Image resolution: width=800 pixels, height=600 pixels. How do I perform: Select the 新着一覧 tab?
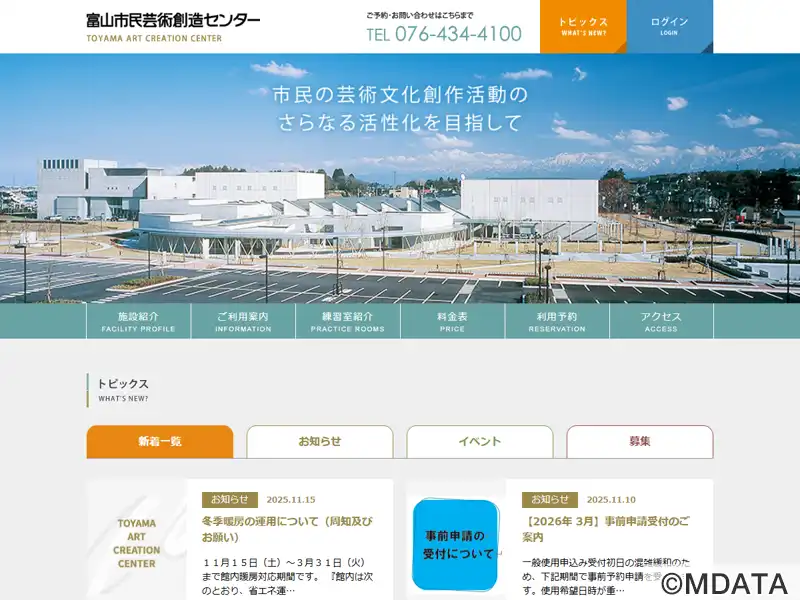pos(160,441)
